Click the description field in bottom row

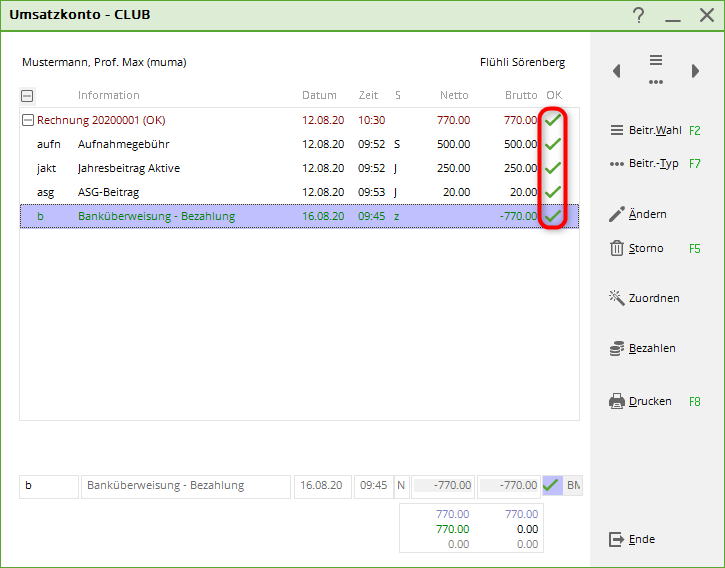tap(185, 486)
